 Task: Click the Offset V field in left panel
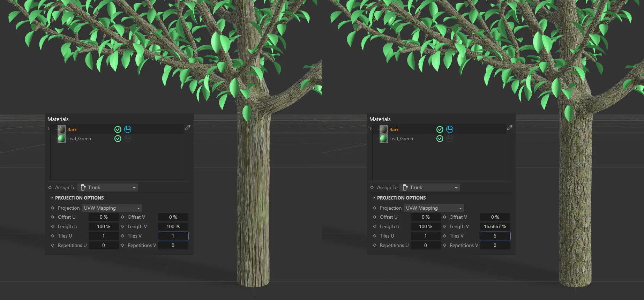[173, 217]
